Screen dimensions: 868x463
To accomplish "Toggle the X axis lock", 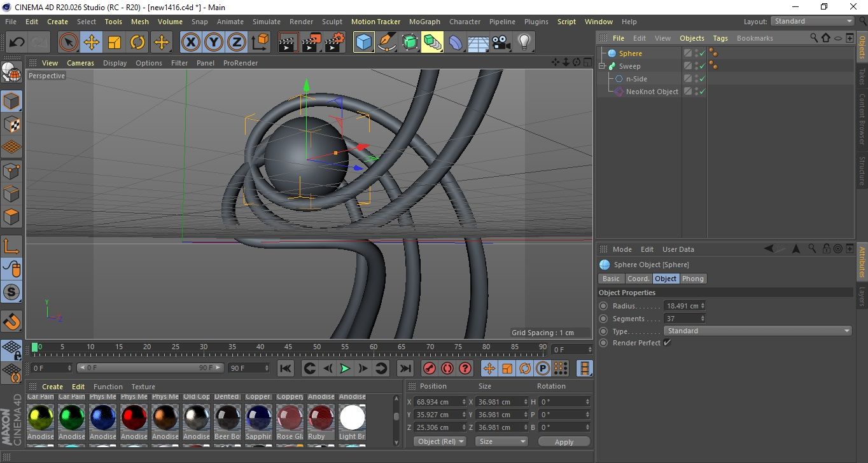I will pos(190,43).
